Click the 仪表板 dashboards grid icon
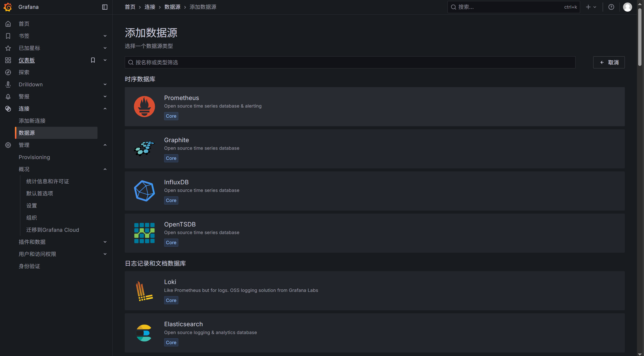The width and height of the screenshot is (644, 356). (8, 60)
